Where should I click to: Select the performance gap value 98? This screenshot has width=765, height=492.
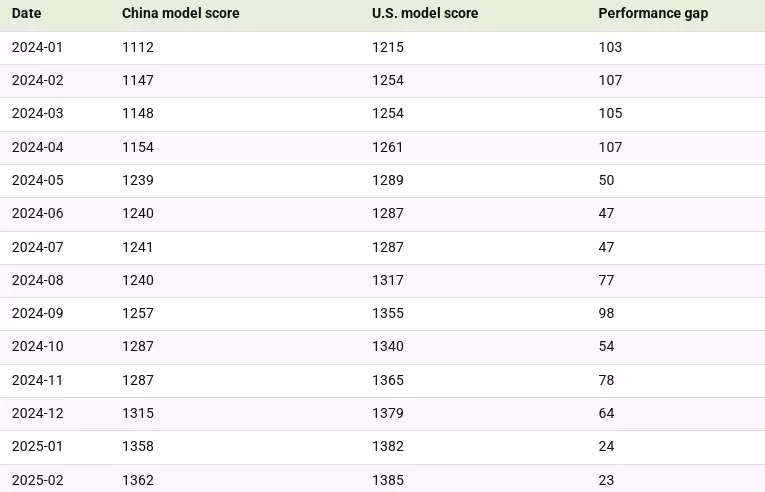point(606,313)
